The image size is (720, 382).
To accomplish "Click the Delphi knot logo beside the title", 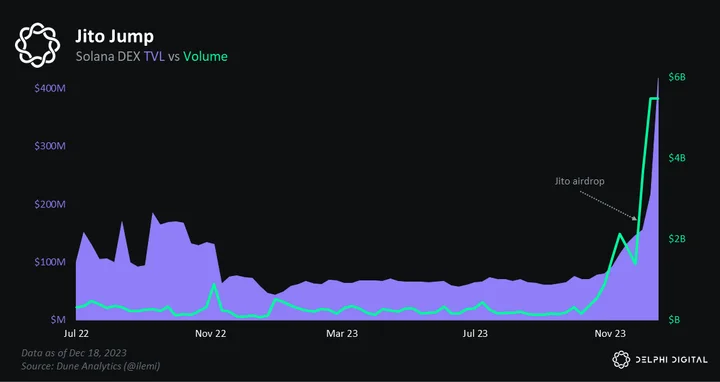I will click(x=37, y=45).
